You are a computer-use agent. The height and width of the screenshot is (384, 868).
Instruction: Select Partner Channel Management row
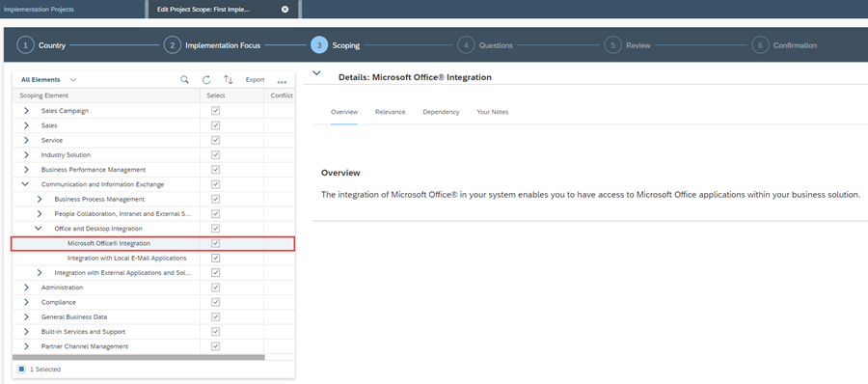click(152, 346)
